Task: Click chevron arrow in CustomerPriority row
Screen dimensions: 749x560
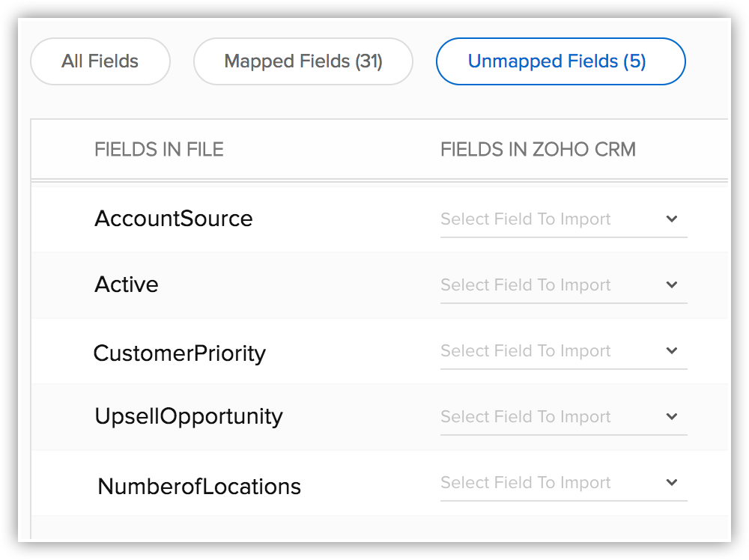Action: 672,351
